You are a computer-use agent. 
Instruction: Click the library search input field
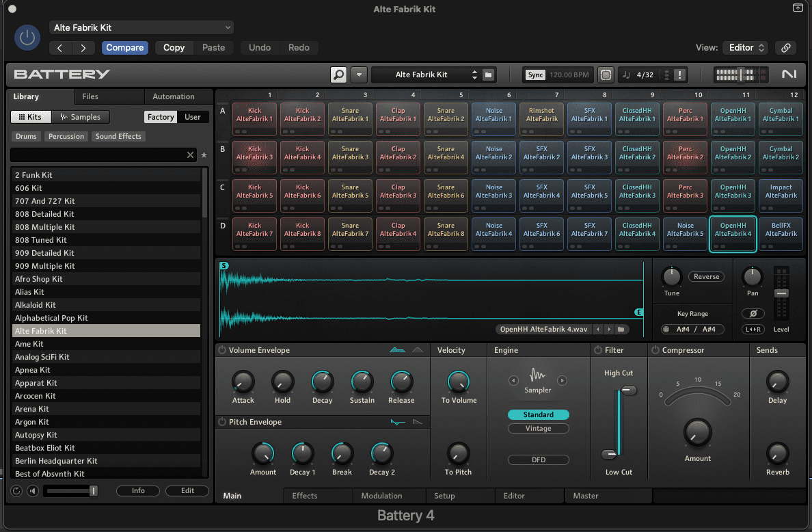point(98,155)
